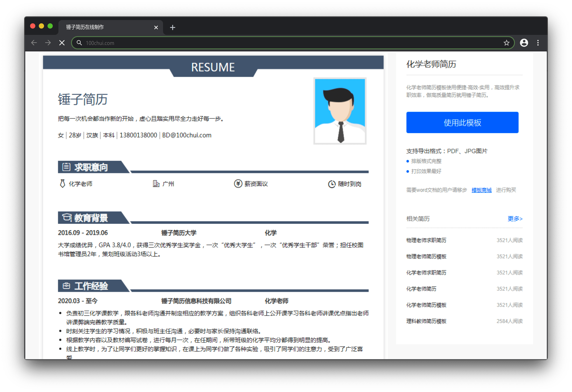Click the 排版格式完整 bullet item
This screenshot has height=392, width=572.
point(426,161)
